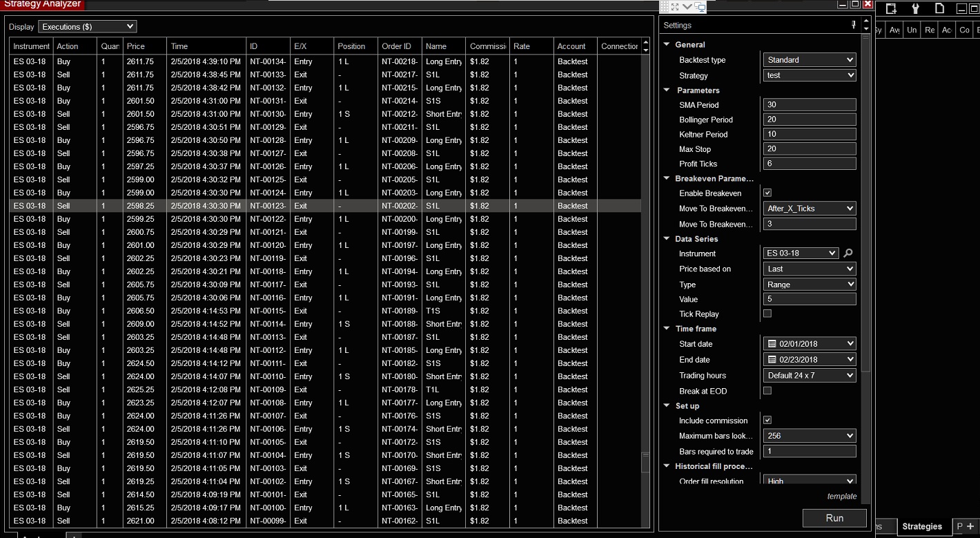Image resolution: width=980 pixels, height=538 pixels.
Task: Open instrument search with the magnifier icon
Action: coord(848,253)
